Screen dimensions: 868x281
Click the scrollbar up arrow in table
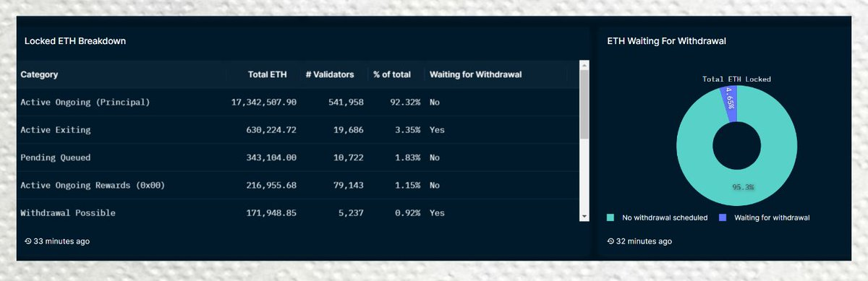point(584,66)
